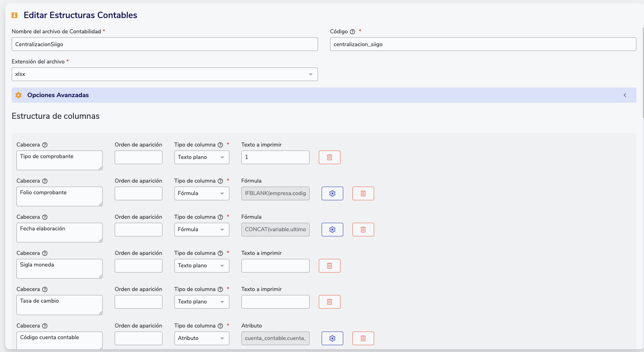644x352 pixels.
Task: Open formula settings for Folio comprobante
Action: click(x=332, y=193)
